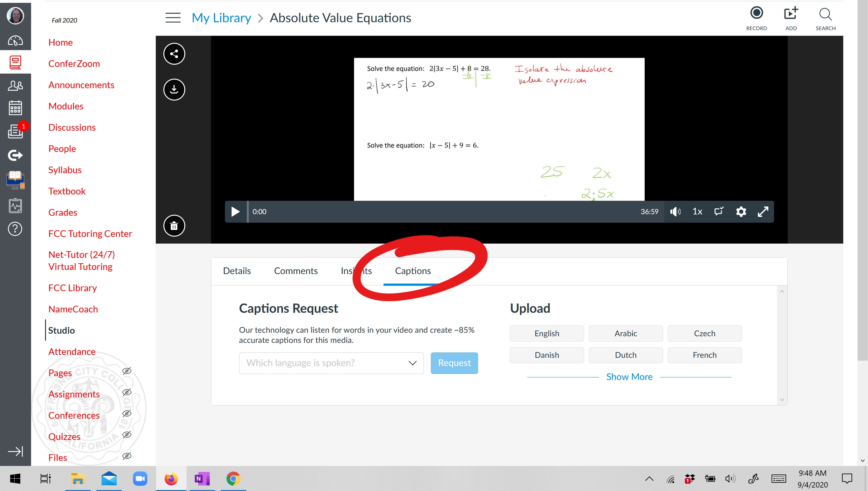This screenshot has height=491, width=868.
Task: Toggle visibility eye next to Pages
Action: point(127,371)
